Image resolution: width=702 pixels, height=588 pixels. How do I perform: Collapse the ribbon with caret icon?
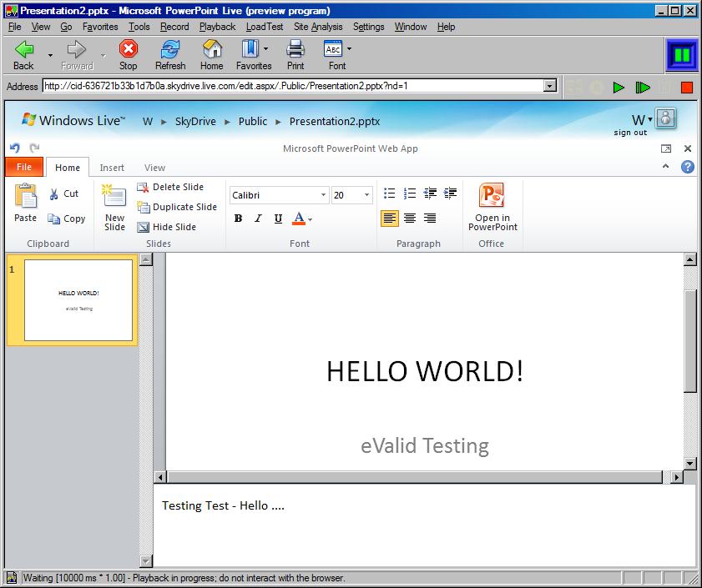tap(666, 166)
